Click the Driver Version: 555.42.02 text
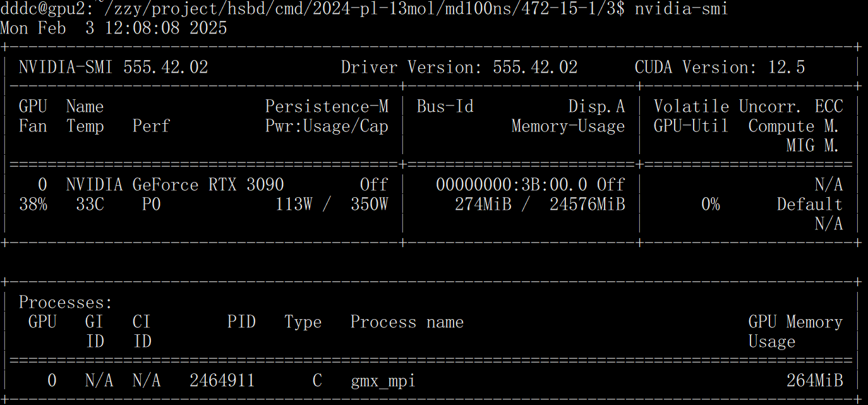 point(459,68)
